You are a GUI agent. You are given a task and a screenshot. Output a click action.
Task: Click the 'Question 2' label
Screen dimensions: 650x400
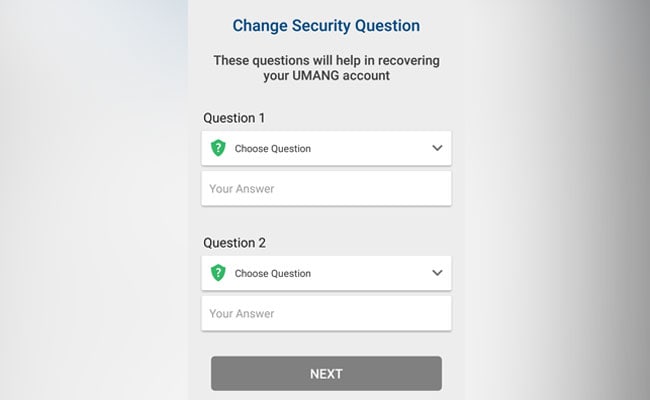click(x=234, y=243)
